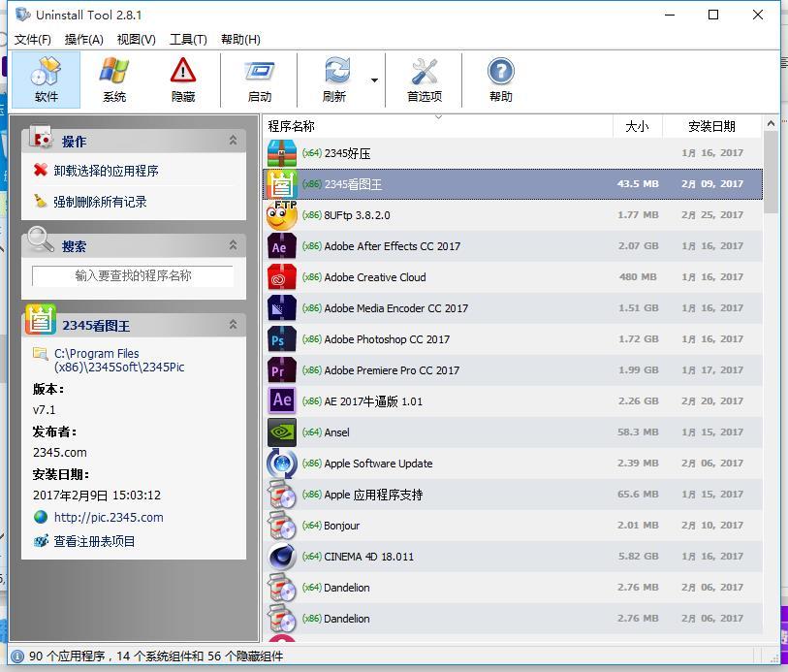Switch to the 启动 startup view
The width and height of the screenshot is (788, 672).
[x=260, y=80]
